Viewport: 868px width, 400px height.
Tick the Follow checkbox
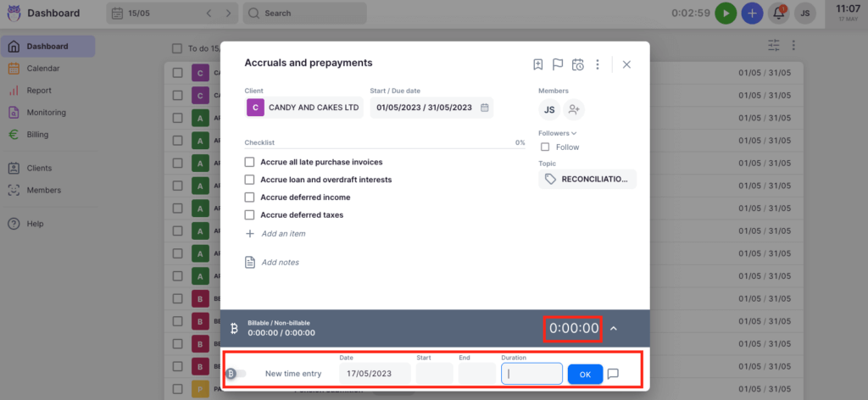(x=545, y=147)
